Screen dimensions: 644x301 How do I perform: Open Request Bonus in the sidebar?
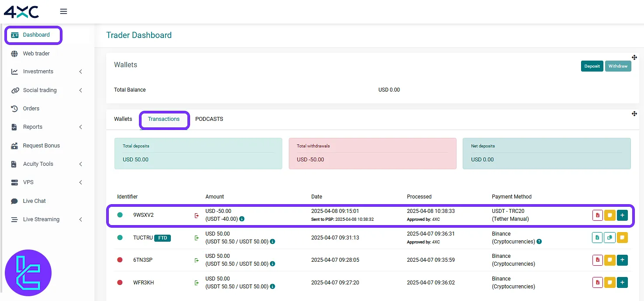tap(41, 146)
